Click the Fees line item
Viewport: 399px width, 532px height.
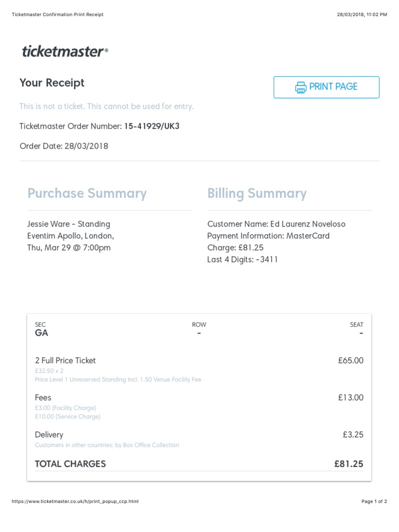coord(43,397)
